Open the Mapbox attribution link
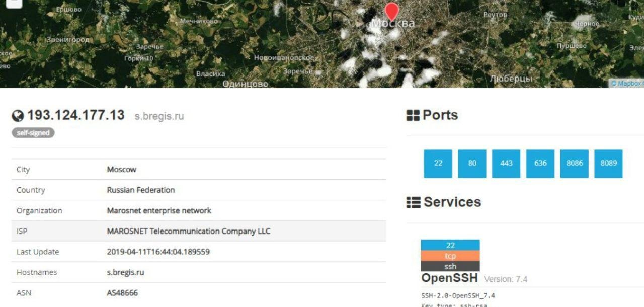The width and height of the screenshot is (644, 307). coord(626,84)
